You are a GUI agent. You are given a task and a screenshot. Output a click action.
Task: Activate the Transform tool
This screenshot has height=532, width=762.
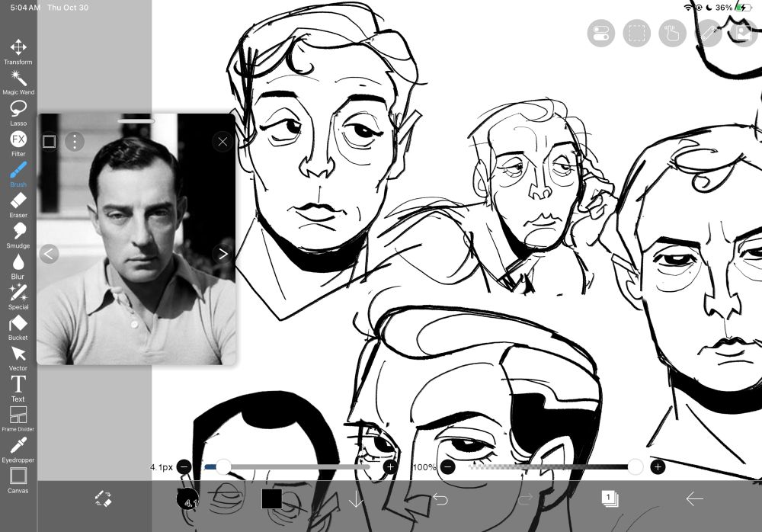[x=18, y=46]
